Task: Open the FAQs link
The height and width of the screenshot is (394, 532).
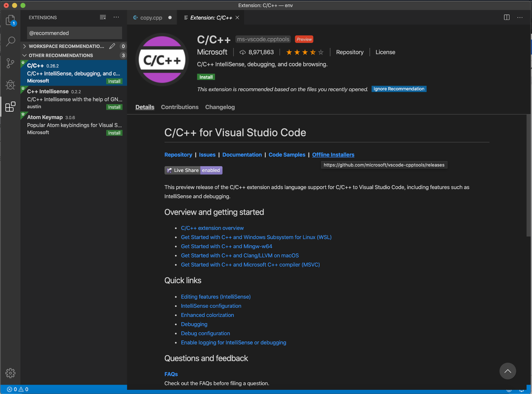Action: (171, 374)
